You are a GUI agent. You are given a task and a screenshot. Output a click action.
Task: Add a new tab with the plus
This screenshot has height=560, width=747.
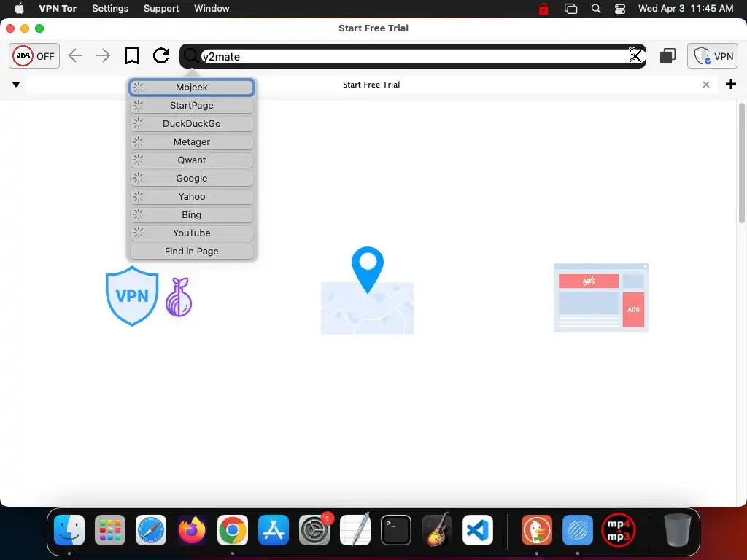pyautogui.click(x=731, y=85)
